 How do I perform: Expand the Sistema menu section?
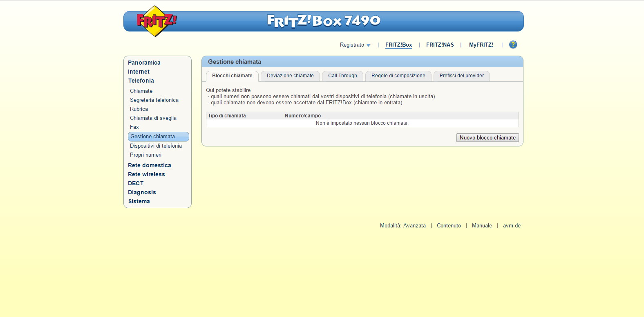click(x=139, y=201)
